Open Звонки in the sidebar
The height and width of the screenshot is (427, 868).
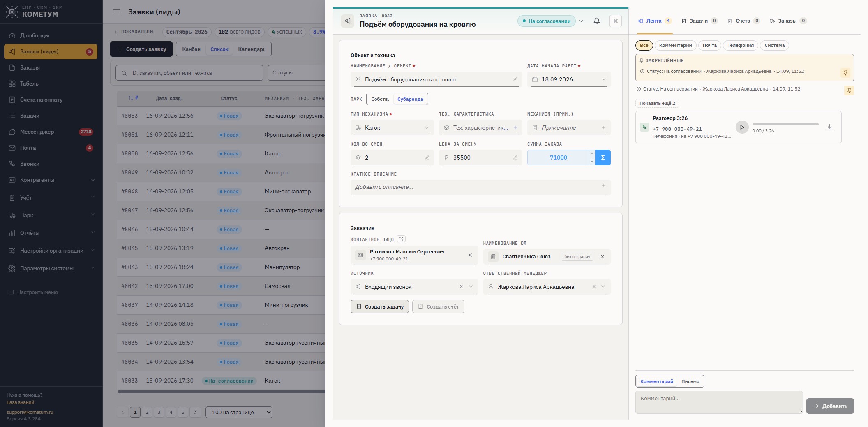coord(51,164)
